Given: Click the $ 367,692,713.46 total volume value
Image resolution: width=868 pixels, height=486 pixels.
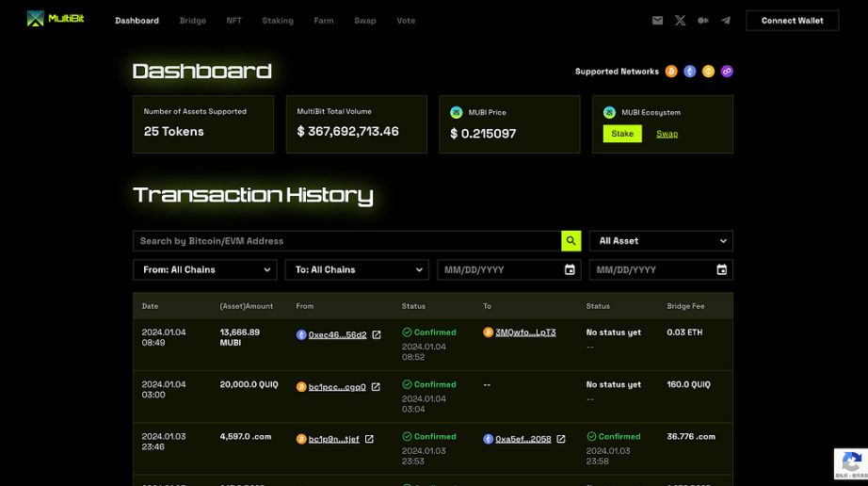Looking at the screenshot, I should point(347,131).
